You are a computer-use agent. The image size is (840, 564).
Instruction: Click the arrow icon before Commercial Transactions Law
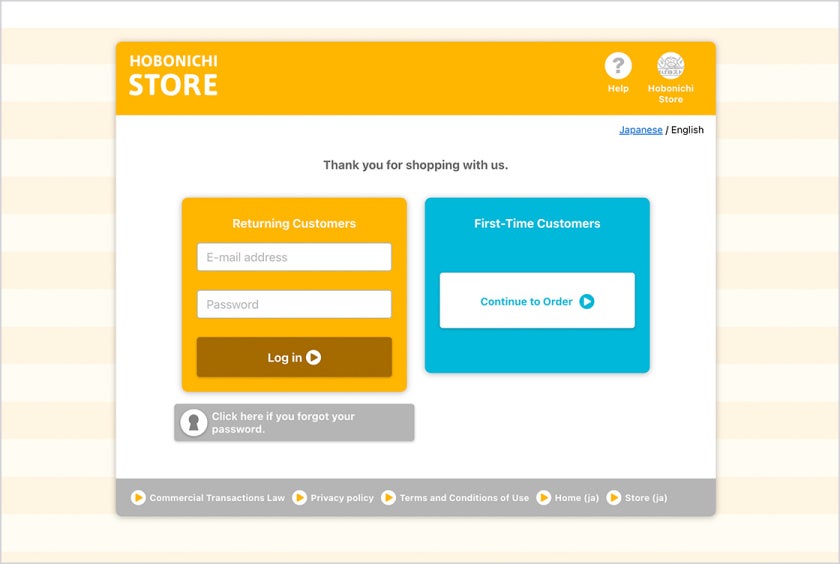tap(138, 498)
